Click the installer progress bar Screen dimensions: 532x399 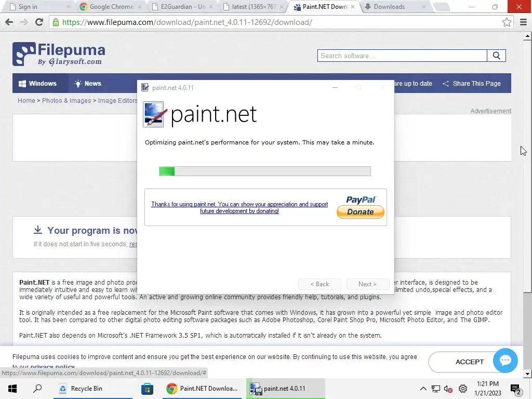[264, 171]
